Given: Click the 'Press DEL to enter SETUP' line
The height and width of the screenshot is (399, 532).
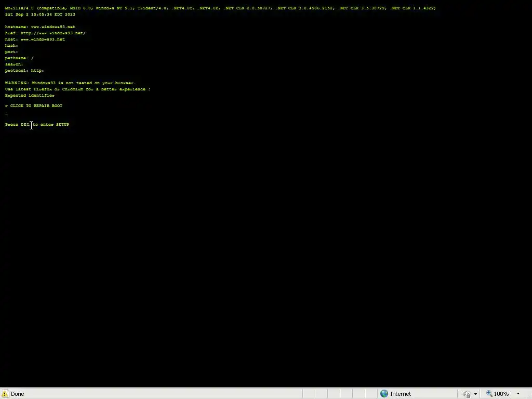Looking at the screenshot, I should tap(37, 125).
